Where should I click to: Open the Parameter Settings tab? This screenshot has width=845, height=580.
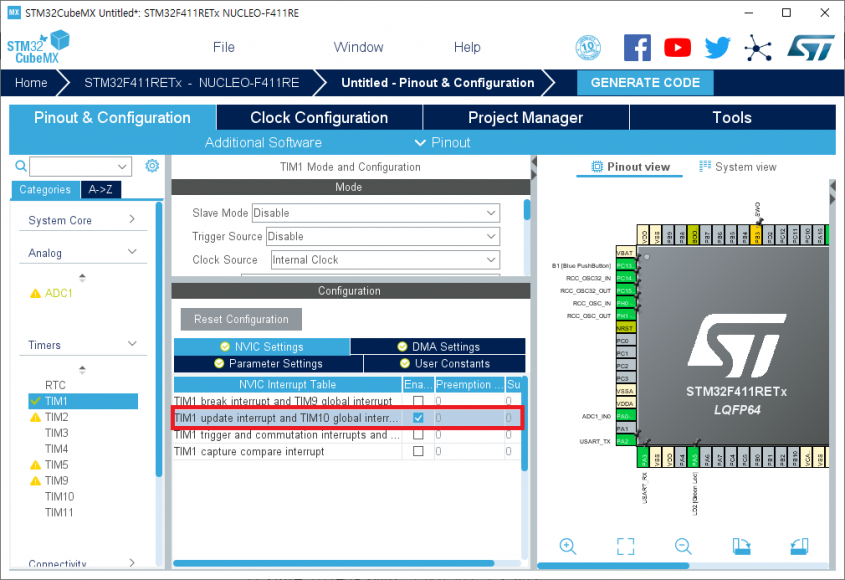(268, 363)
